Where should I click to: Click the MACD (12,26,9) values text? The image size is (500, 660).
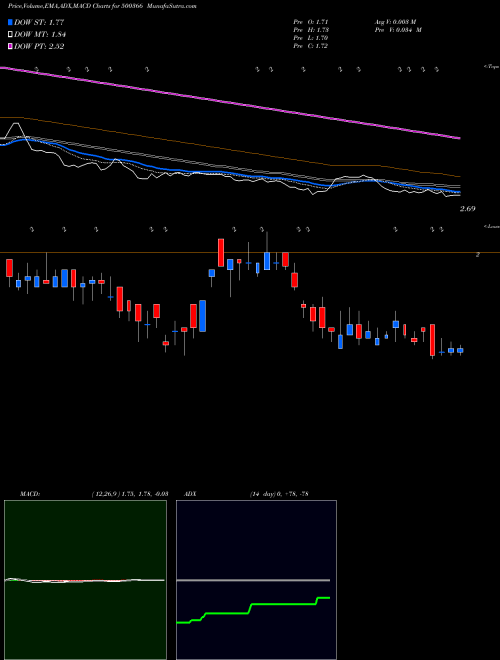coord(130,493)
